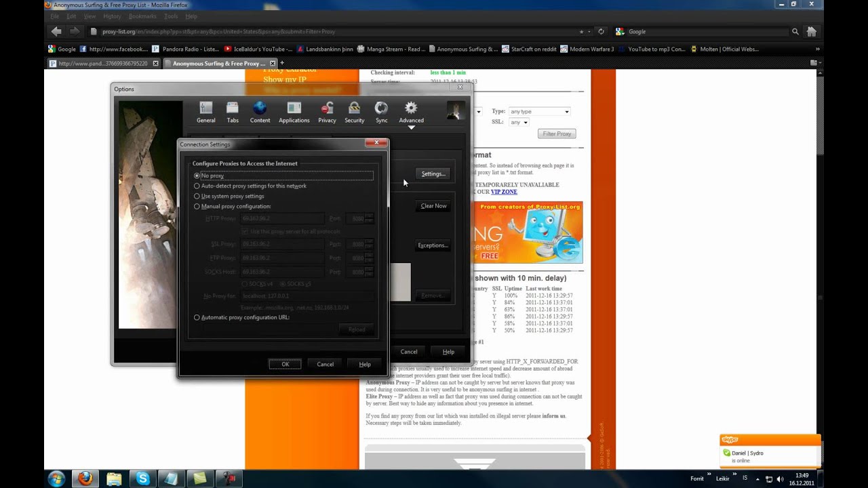The height and width of the screenshot is (488, 868).
Task: Open the Applications options pane
Action: 294,113
